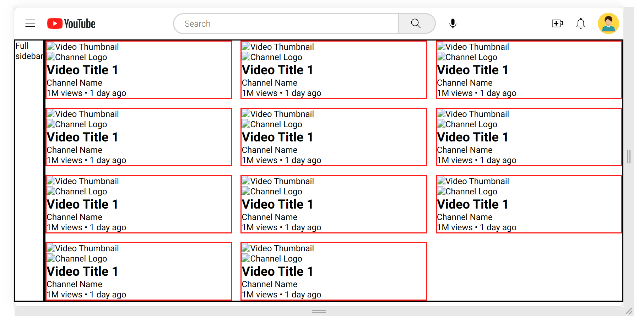Click Channel Logo in bottom-left card
Viewport: 644px width, 323px height.
click(77, 259)
